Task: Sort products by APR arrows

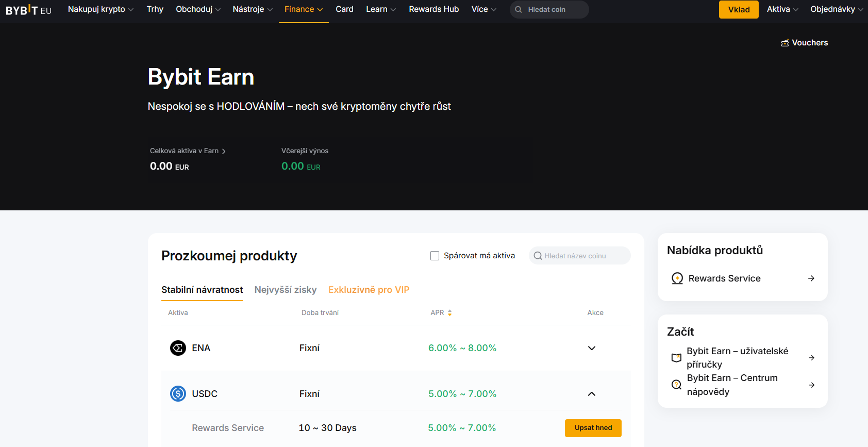Action: tap(449, 313)
